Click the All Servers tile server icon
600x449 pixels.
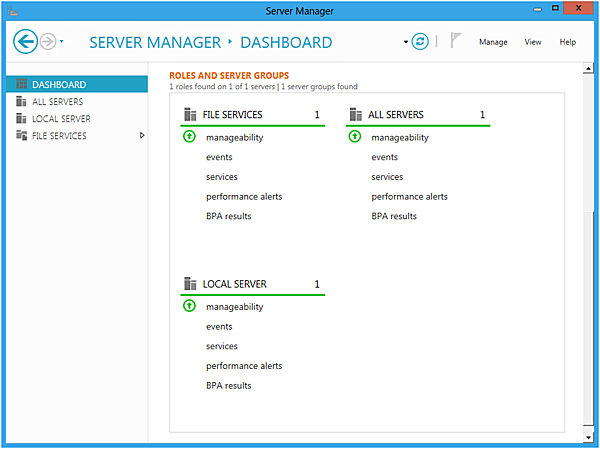[x=355, y=115]
